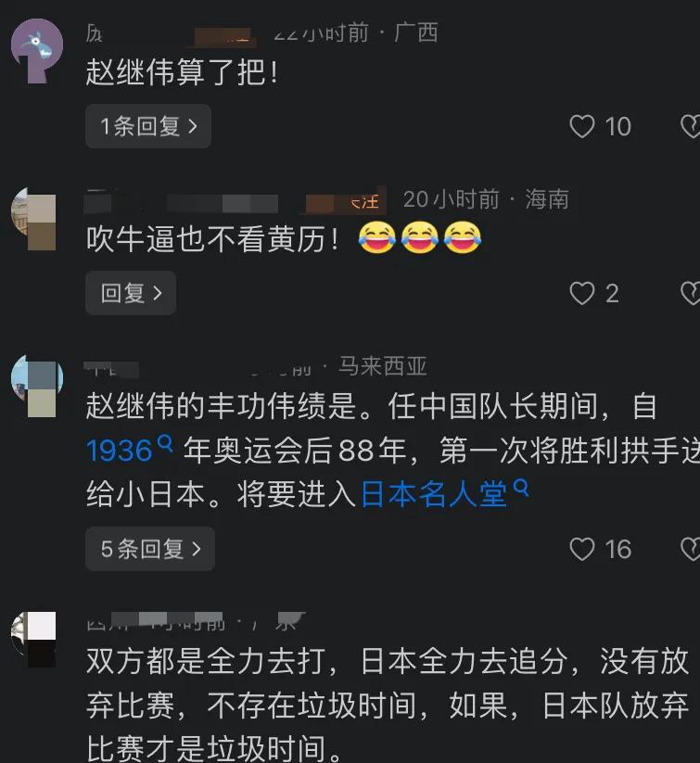
Task: Open the 日本名人堂 search link
Action: coord(434,494)
